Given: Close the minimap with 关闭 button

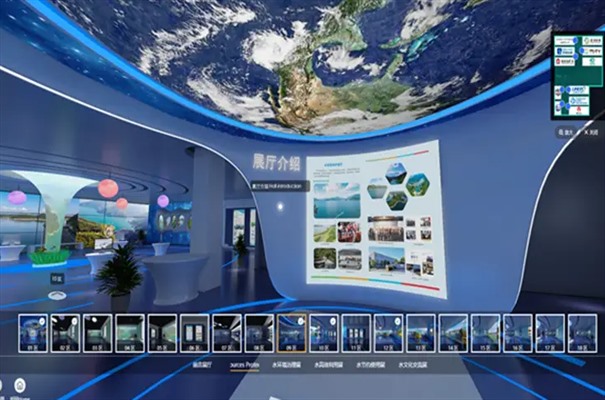Looking at the screenshot, I should tap(591, 132).
